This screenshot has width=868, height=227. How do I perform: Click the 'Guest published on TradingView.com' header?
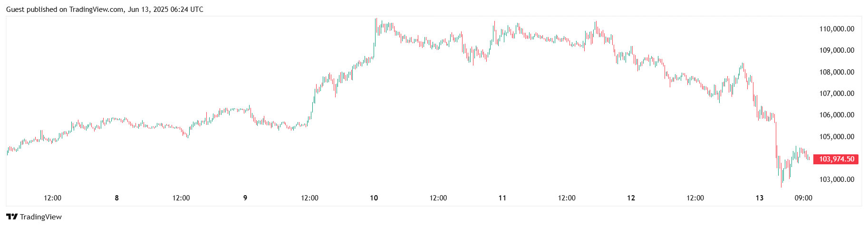104,9
